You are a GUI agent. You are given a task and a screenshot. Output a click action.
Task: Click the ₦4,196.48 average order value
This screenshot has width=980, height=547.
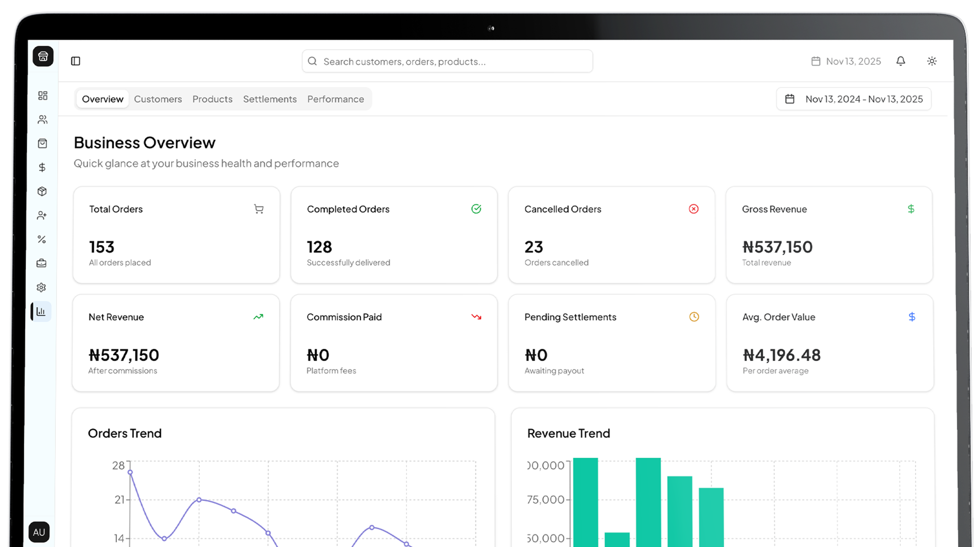pyautogui.click(x=782, y=355)
